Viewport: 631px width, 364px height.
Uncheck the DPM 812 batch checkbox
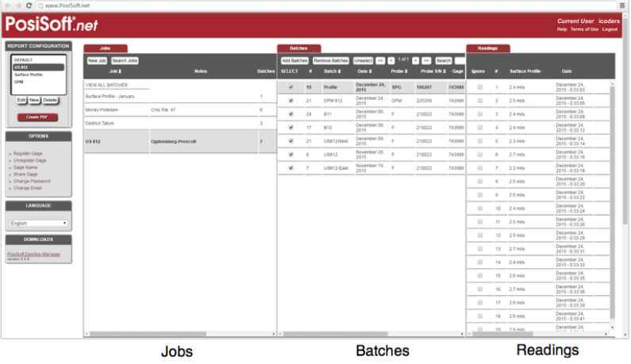point(290,101)
